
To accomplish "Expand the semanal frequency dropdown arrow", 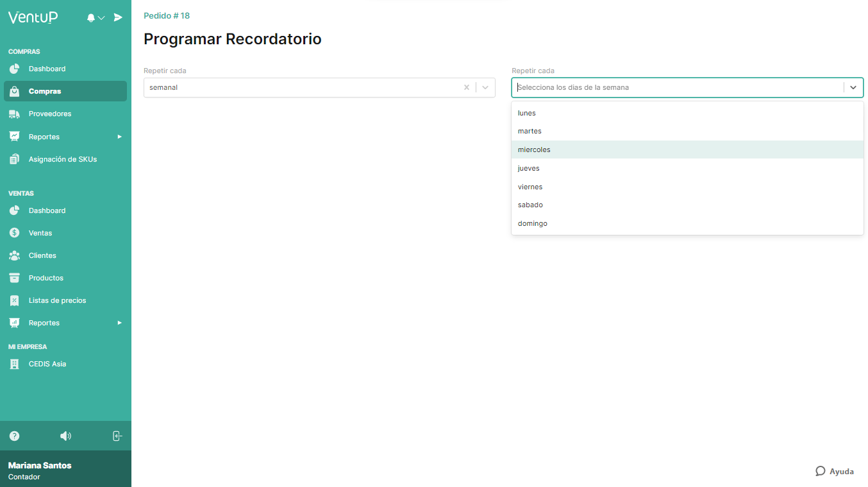I will [485, 87].
